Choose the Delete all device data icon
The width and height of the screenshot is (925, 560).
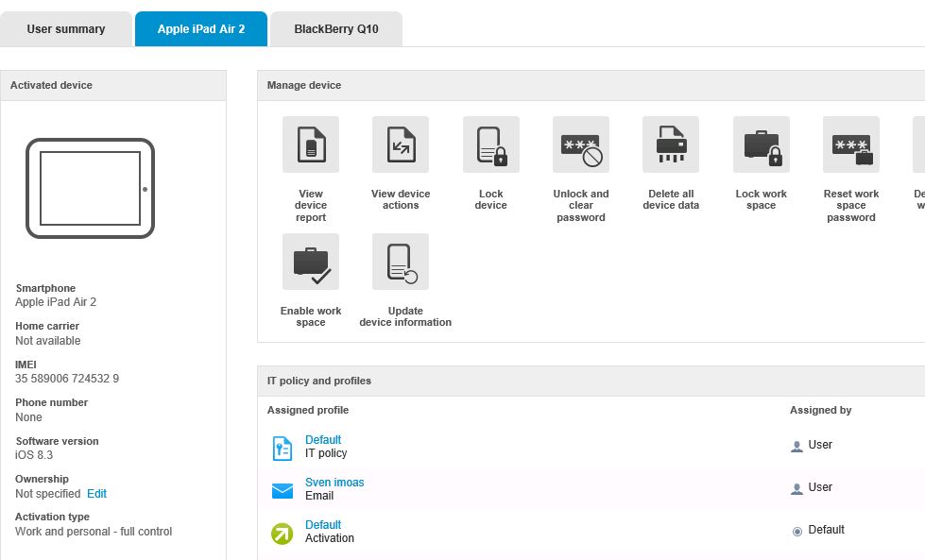[671, 144]
